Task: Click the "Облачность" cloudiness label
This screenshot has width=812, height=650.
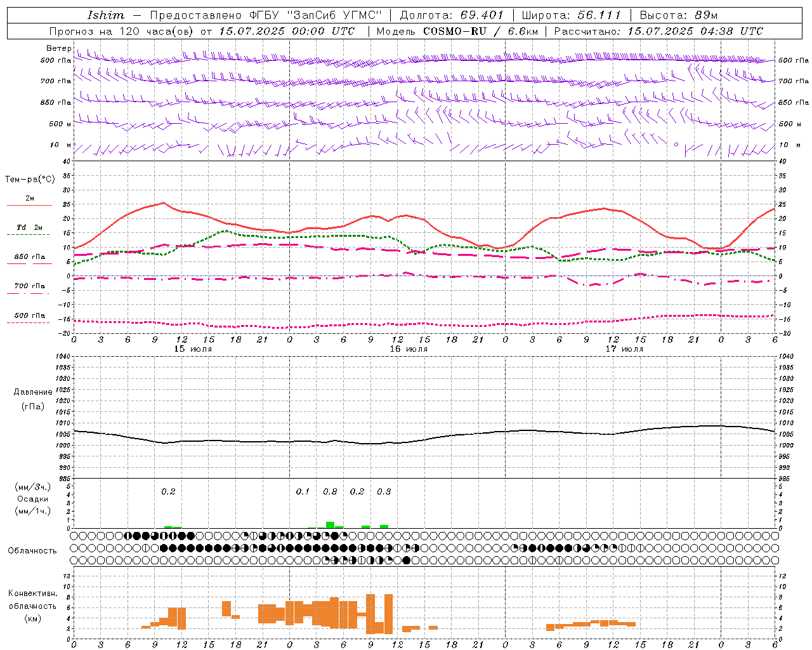Action: 32,551
